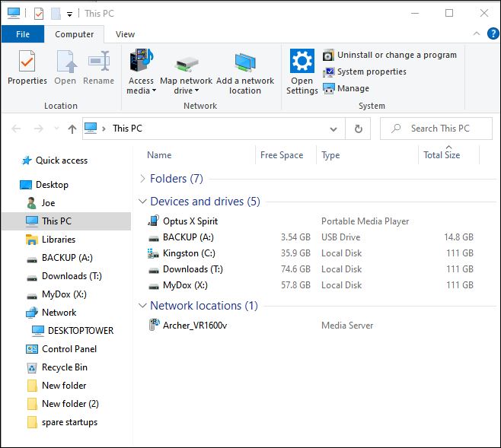Sort by the Total Size column header
This screenshot has width=501, height=448.
point(442,155)
